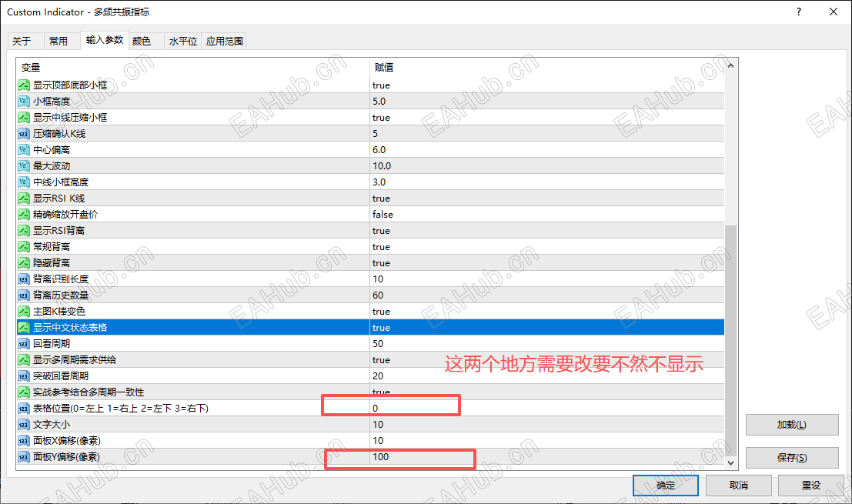The height and width of the screenshot is (504, 852).
Task: Click the bool icon beside 显示顶部底部小框
Action: [x=23, y=85]
